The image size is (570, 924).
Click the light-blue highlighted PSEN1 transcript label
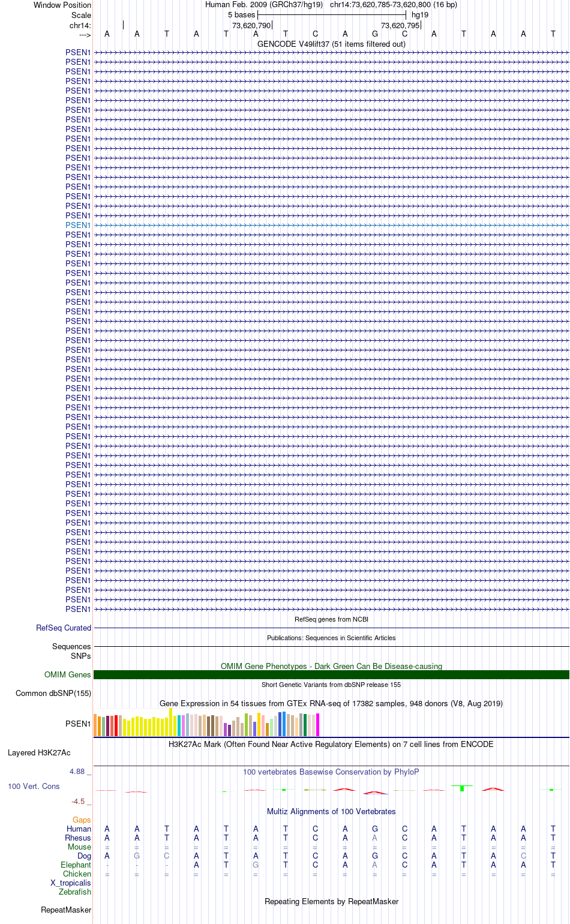pos(78,225)
